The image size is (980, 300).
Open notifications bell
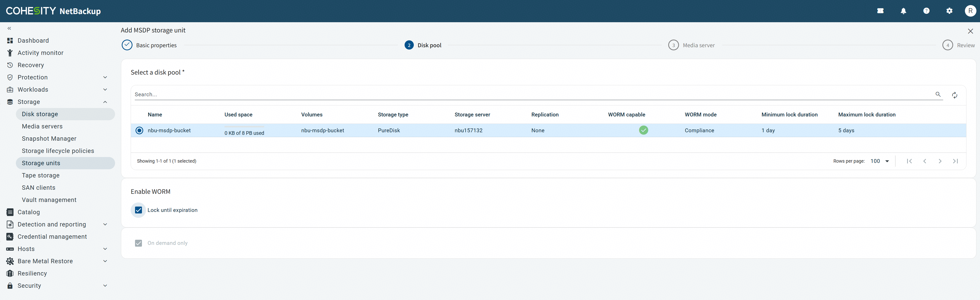(903, 11)
